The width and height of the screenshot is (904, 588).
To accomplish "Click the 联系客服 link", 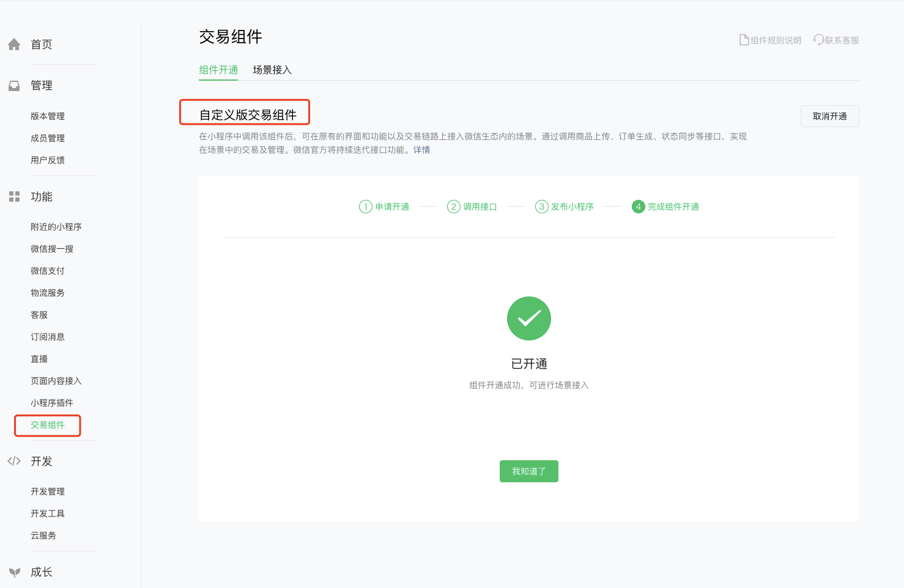I will click(x=842, y=40).
